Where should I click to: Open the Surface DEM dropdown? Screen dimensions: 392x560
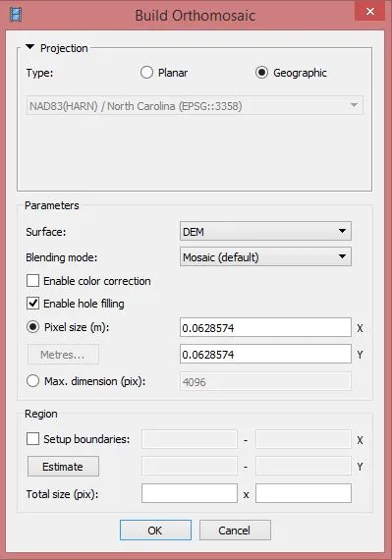point(265,232)
